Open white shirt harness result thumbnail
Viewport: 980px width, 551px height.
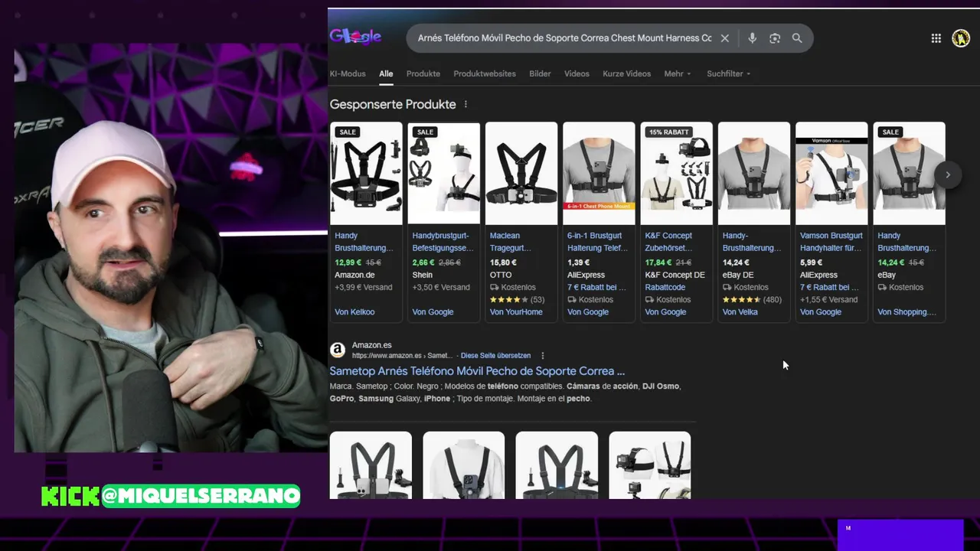click(464, 465)
